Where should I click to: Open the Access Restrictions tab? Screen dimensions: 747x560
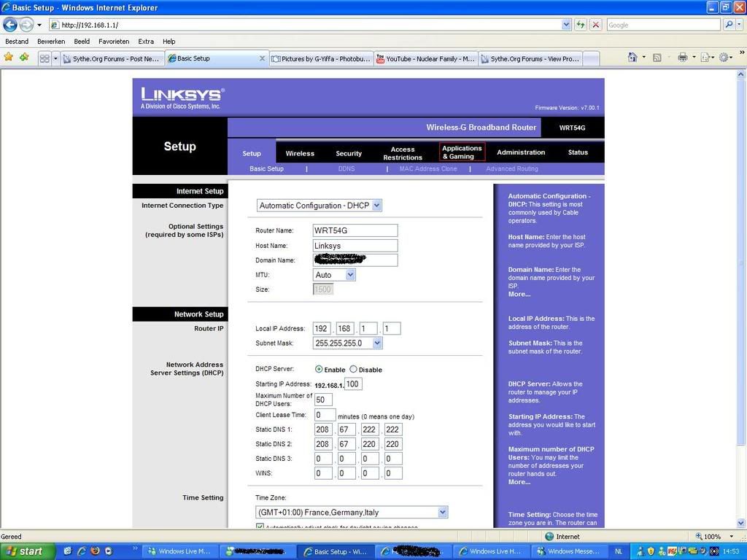pyautogui.click(x=403, y=153)
